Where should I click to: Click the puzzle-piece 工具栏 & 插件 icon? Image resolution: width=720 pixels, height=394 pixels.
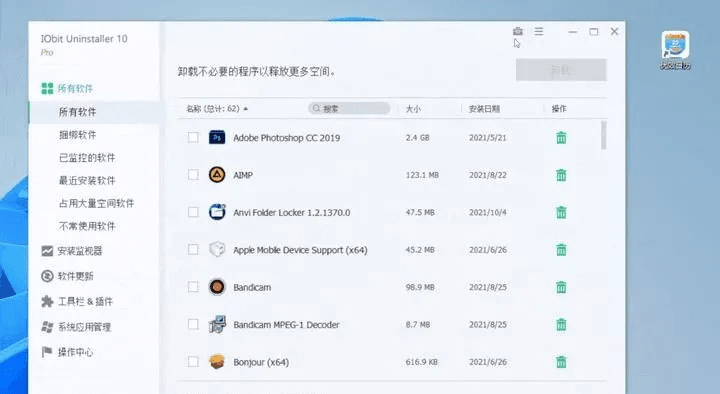coord(47,301)
